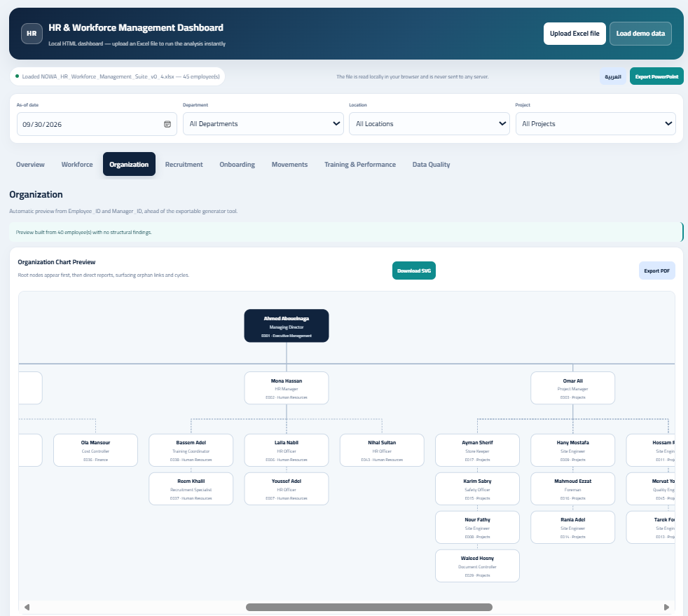Open the All Projects dropdown
Viewport: 688px width, 616px height.
point(596,124)
